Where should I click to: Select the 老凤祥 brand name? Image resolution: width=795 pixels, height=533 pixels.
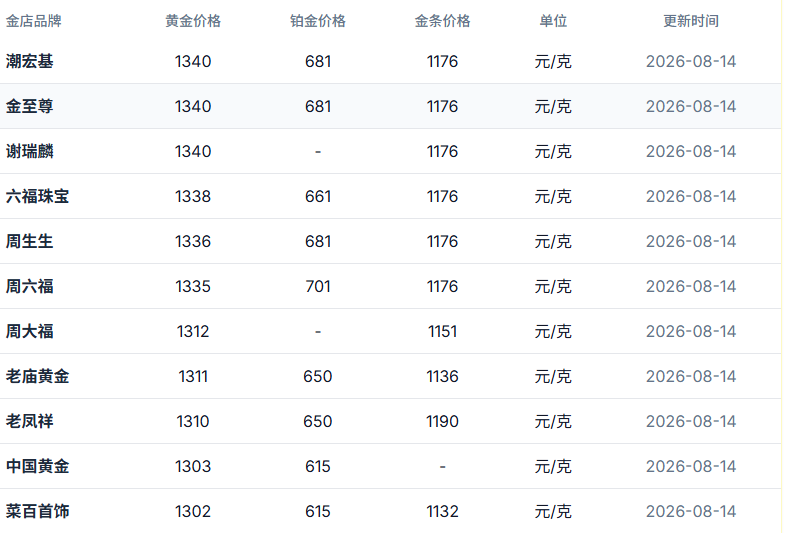(29, 421)
